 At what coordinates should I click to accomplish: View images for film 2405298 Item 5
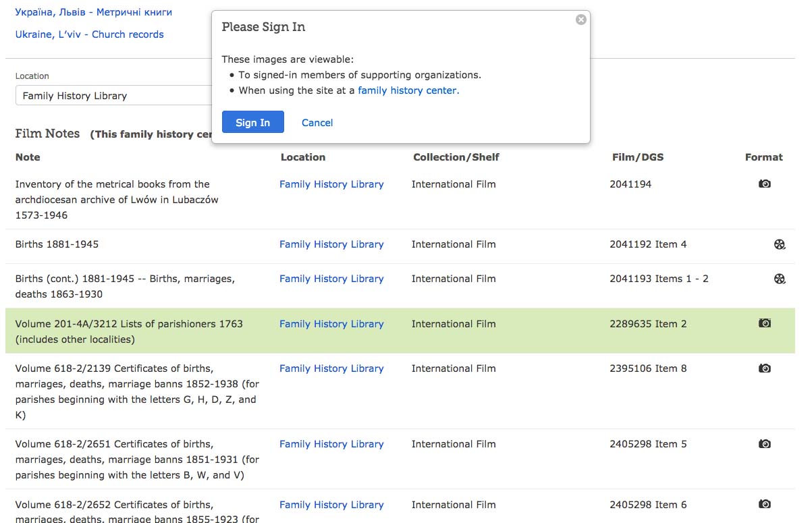coord(764,444)
